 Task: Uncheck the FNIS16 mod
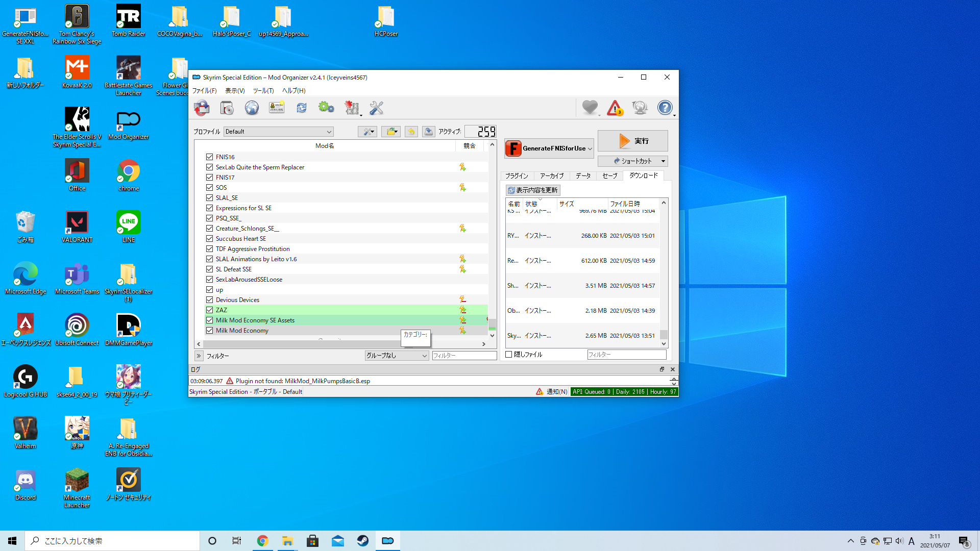209,157
